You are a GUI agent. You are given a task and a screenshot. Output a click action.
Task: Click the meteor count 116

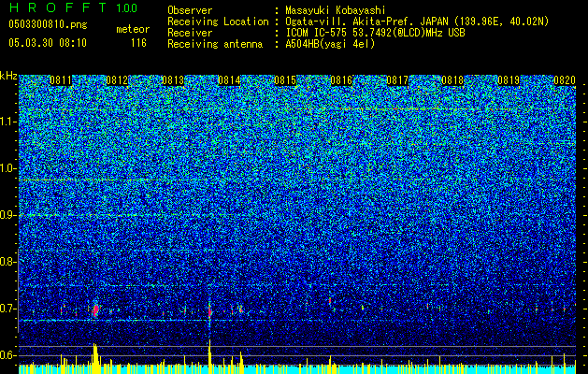pyautogui.click(x=138, y=43)
